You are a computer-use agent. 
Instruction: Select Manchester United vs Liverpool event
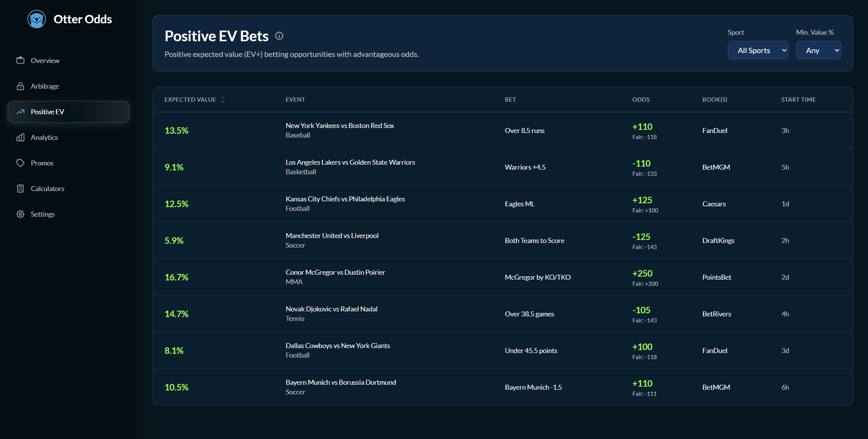pos(332,235)
